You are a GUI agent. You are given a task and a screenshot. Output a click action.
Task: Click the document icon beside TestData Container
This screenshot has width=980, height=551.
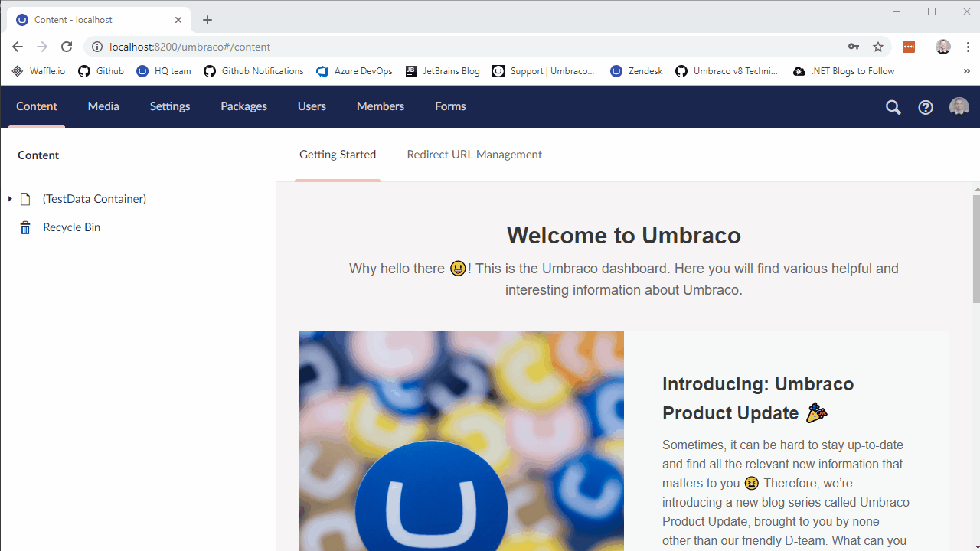pos(25,198)
